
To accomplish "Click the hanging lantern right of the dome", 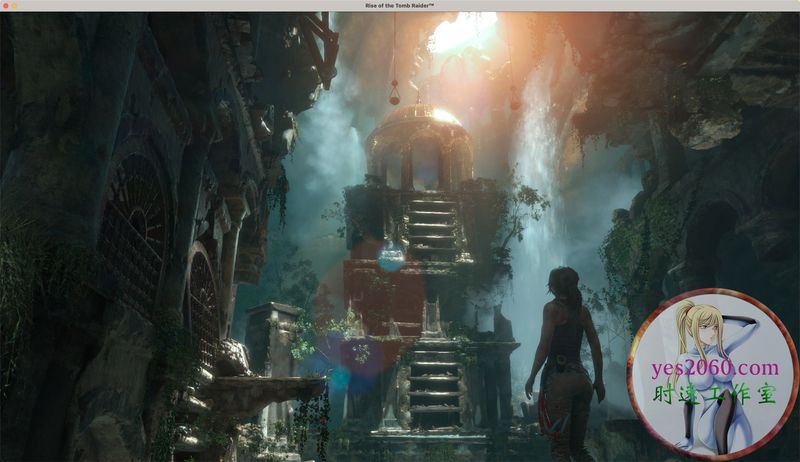I will coord(514,98).
